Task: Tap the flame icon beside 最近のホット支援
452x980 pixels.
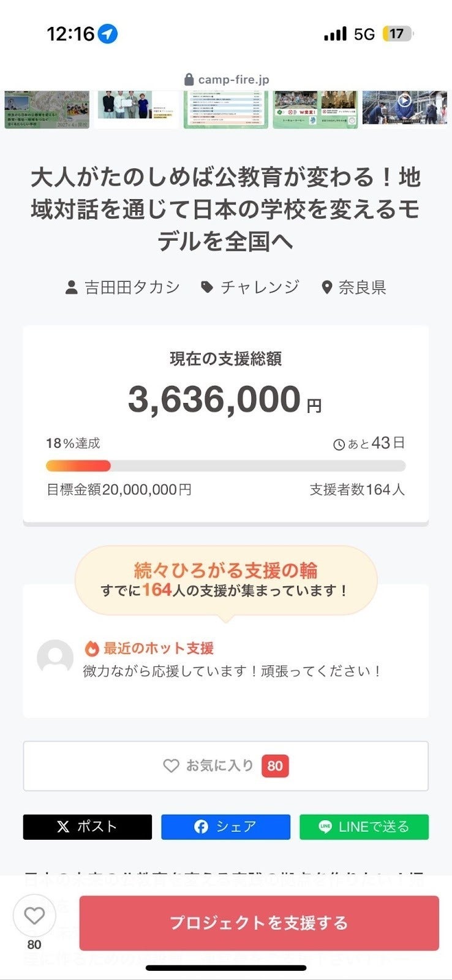Action: coord(92,648)
